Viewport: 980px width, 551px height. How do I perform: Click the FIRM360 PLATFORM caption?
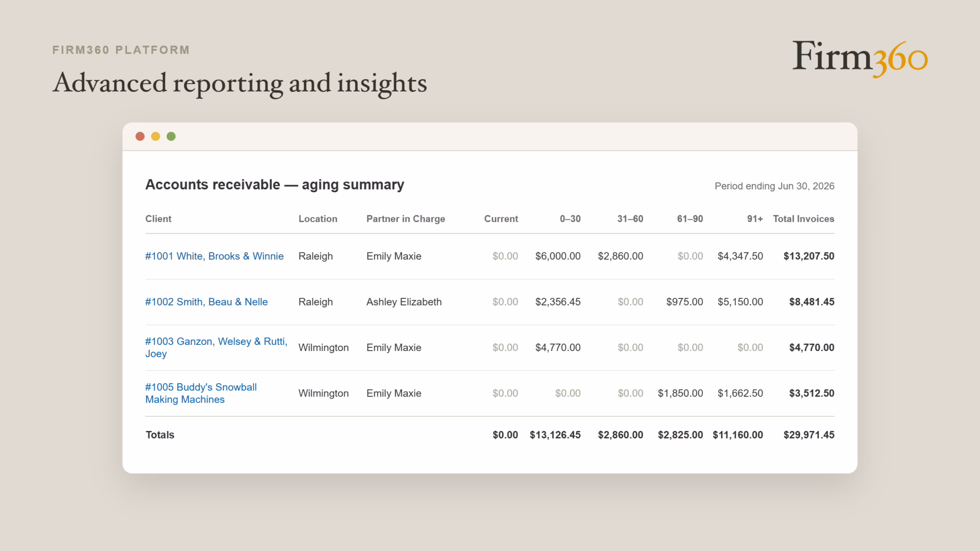(x=121, y=50)
